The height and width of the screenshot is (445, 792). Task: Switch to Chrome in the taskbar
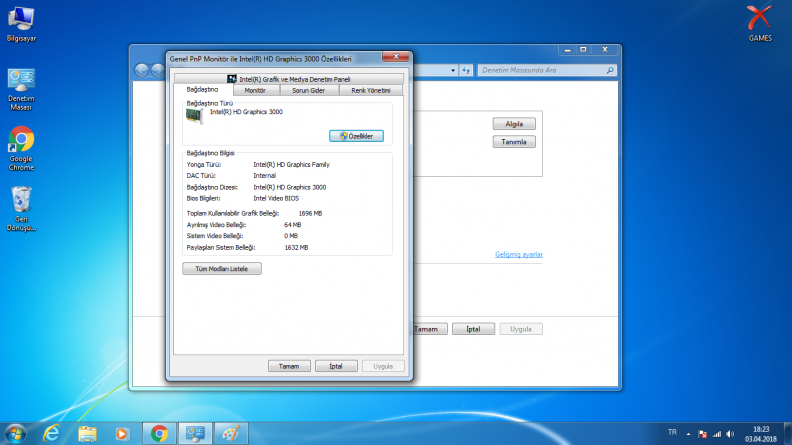pos(159,434)
